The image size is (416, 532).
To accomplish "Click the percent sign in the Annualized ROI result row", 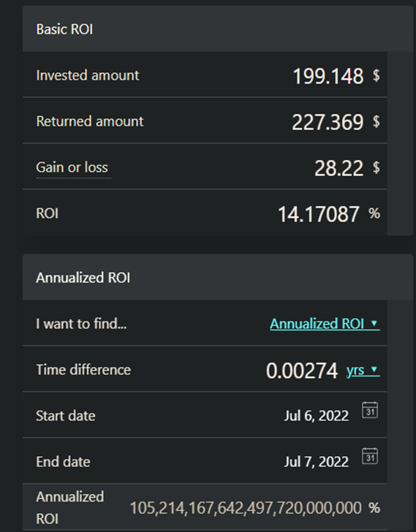I will coord(374,508).
